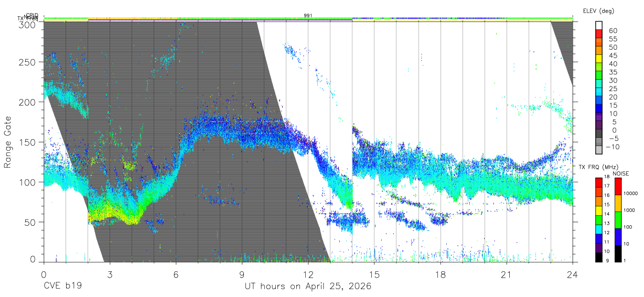Click the white top segment of ELEV colorbar
Viewport: 644px width, 297px height.
tap(599, 26)
